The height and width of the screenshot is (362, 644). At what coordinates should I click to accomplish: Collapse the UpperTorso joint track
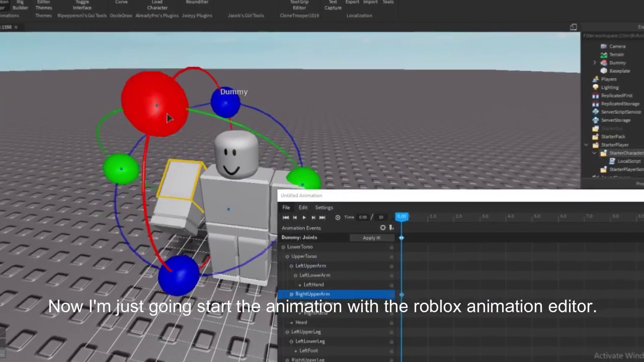(x=287, y=256)
